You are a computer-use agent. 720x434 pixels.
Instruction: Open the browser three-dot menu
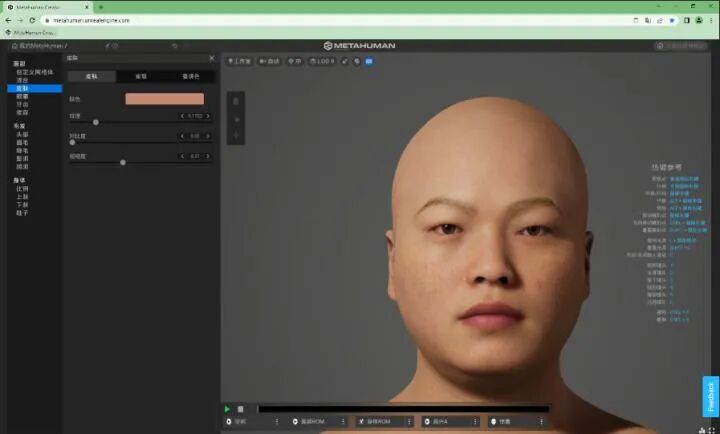pyautogui.click(x=711, y=20)
